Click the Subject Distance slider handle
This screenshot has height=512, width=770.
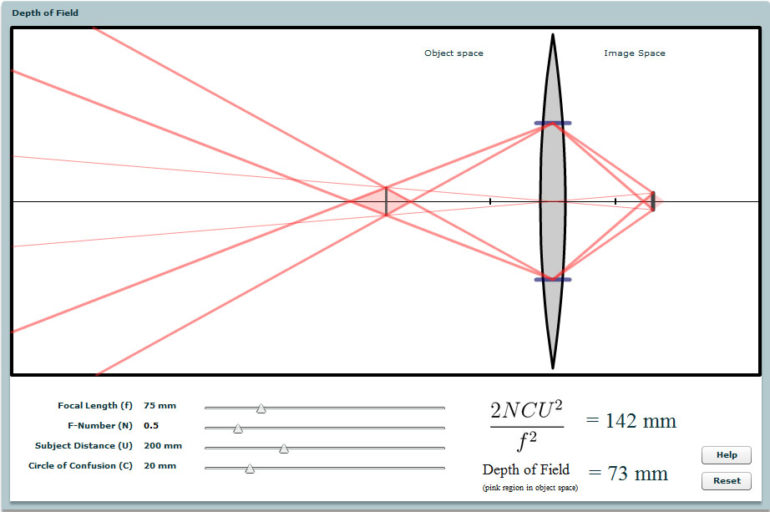pos(284,448)
